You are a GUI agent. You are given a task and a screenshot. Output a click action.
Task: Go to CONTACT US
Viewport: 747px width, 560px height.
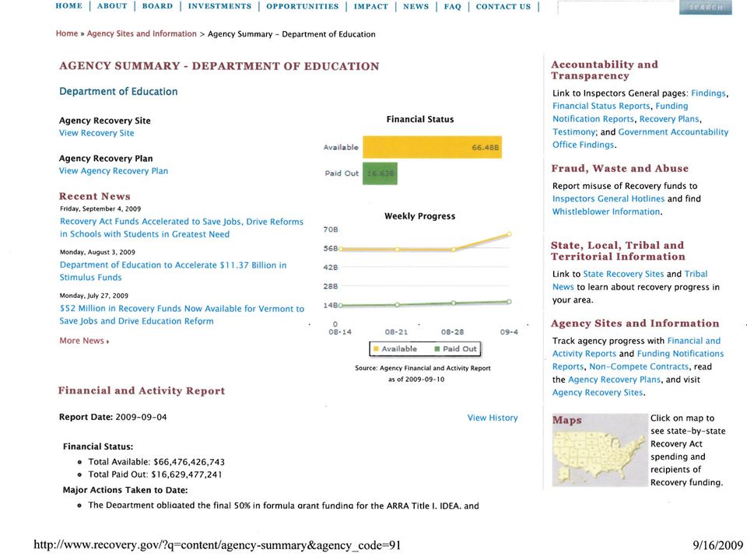coord(503,6)
